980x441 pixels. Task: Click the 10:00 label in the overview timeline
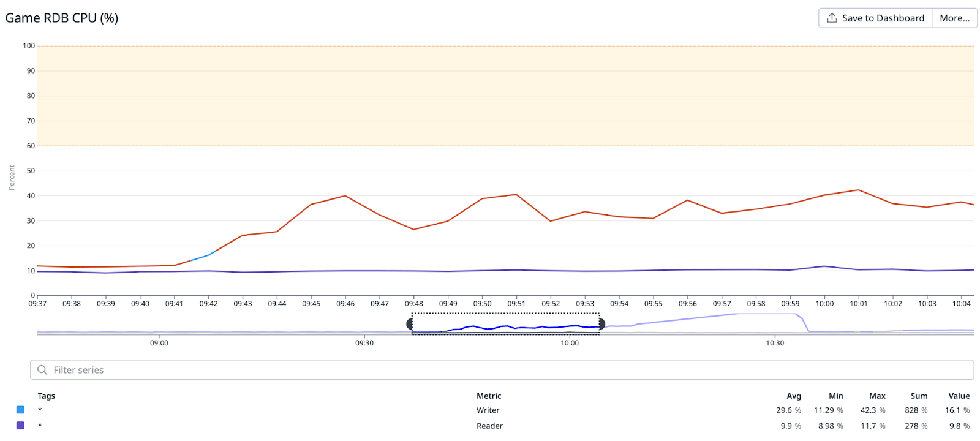tap(570, 343)
